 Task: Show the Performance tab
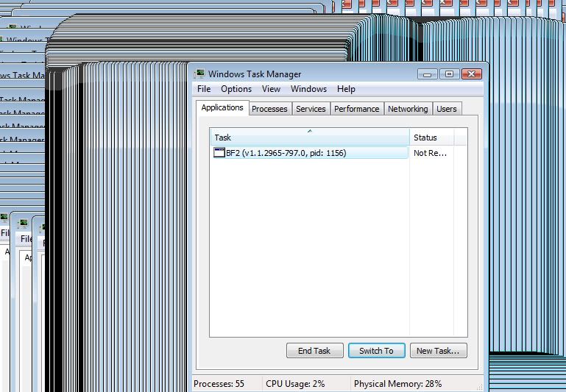357,109
